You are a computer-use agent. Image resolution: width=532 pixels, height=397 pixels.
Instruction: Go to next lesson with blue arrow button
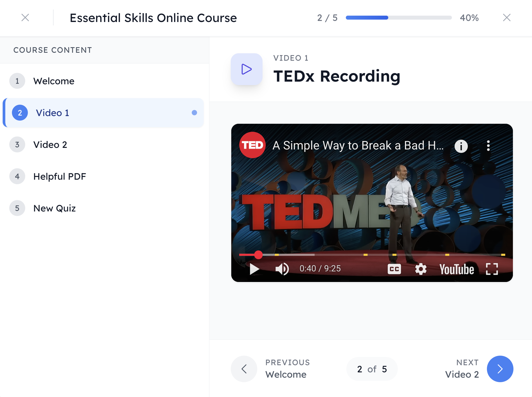(500, 369)
